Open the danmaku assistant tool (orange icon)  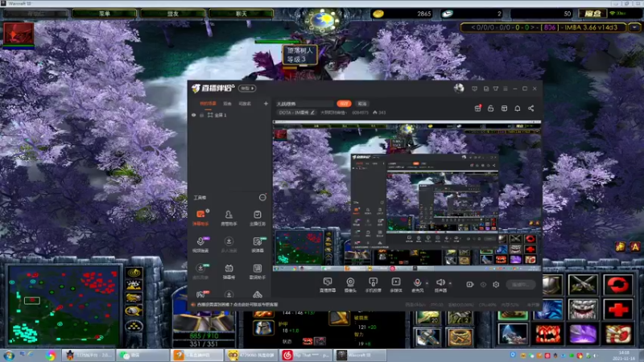click(x=200, y=217)
